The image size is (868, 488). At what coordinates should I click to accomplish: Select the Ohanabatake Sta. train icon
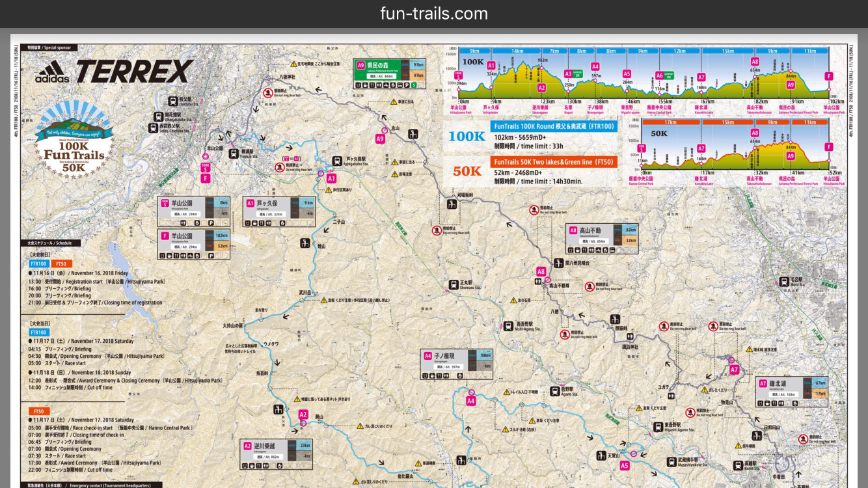click(159, 116)
